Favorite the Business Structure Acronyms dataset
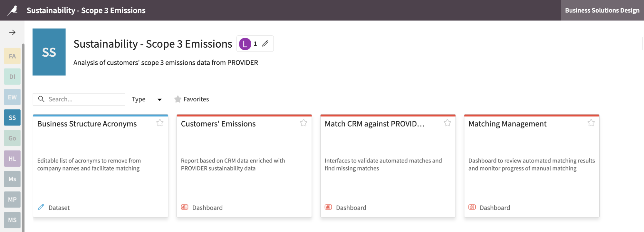The image size is (644, 232). (160, 123)
